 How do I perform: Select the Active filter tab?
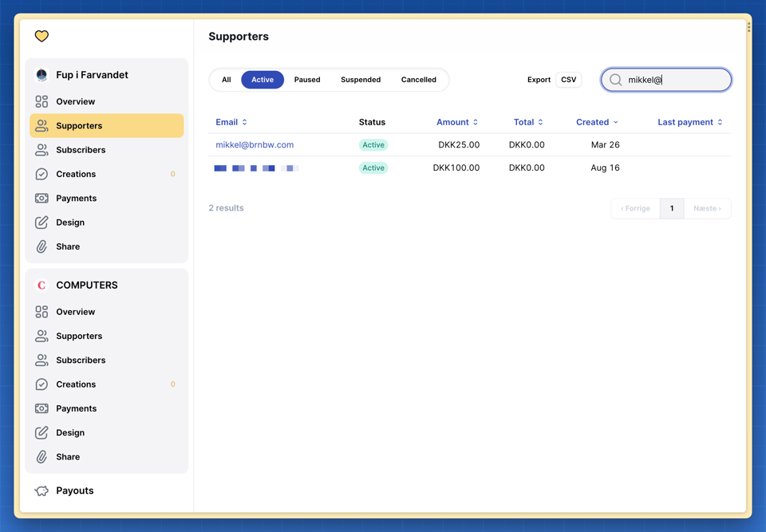coord(263,80)
